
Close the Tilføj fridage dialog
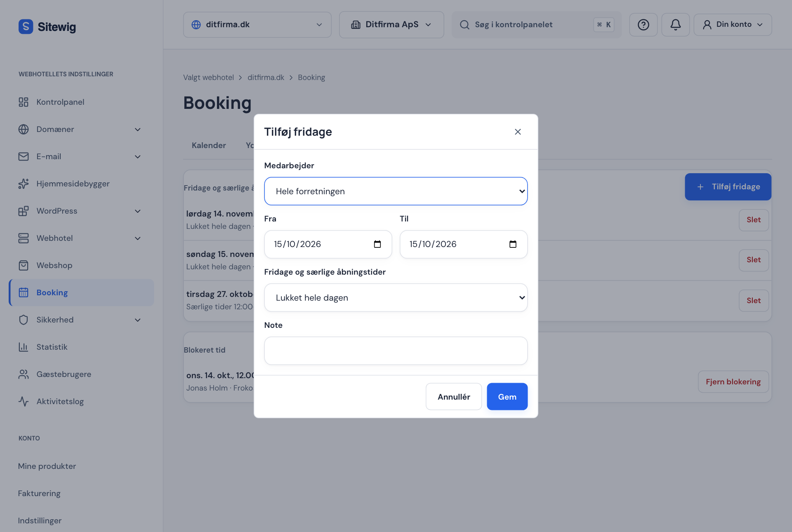pos(518,132)
